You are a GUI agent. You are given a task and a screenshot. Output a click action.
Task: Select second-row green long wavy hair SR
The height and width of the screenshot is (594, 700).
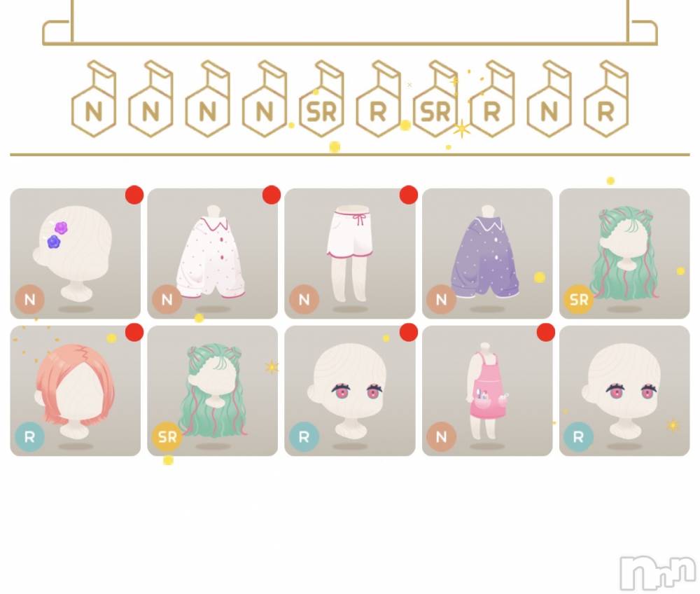pyautogui.click(x=213, y=391)
